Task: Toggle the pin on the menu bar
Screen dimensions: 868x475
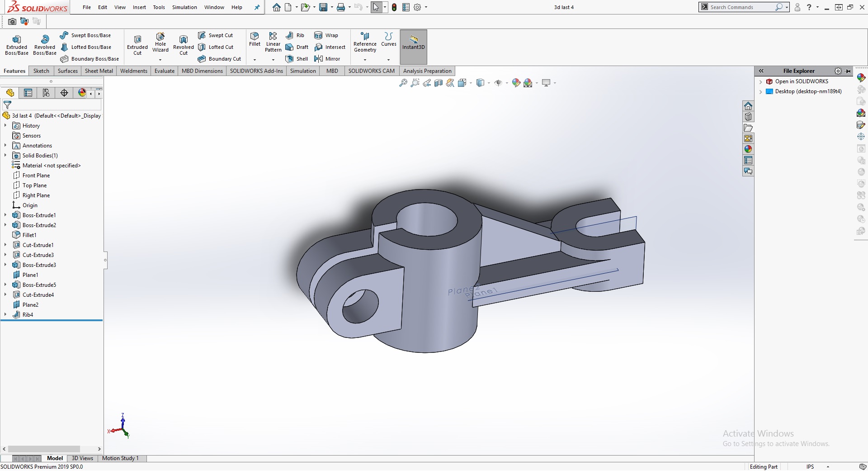Action: (257, 7)
